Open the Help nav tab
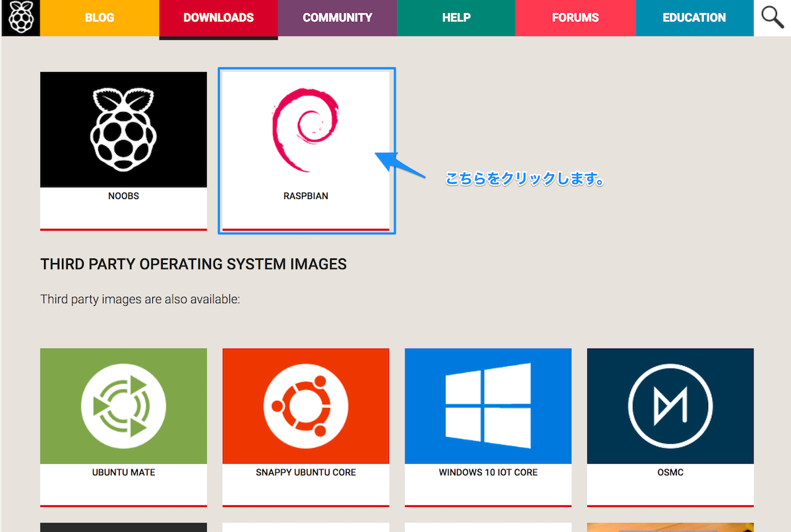The image size is (791, 532). (456, 18)
